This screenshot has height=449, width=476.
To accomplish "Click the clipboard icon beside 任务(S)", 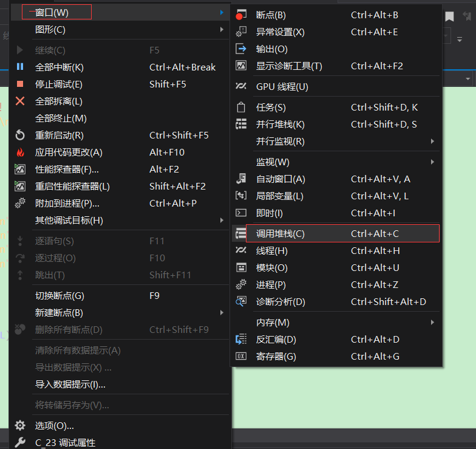I will 241,107.
